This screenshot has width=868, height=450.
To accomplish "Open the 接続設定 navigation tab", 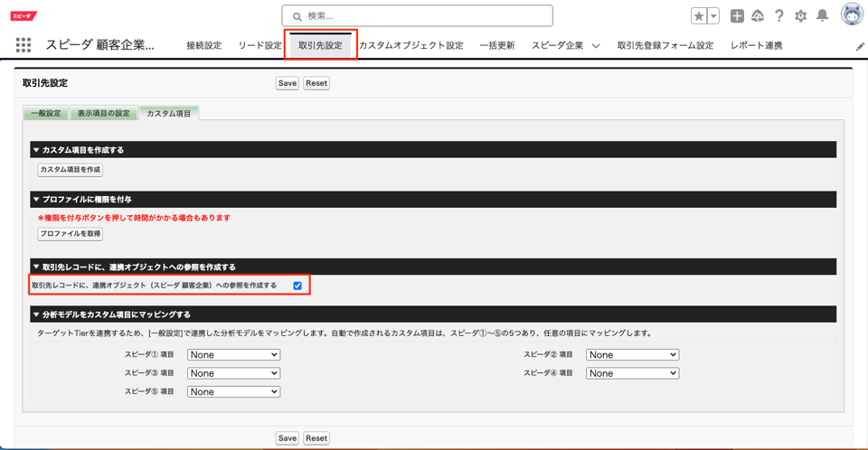I will [203, 45].
